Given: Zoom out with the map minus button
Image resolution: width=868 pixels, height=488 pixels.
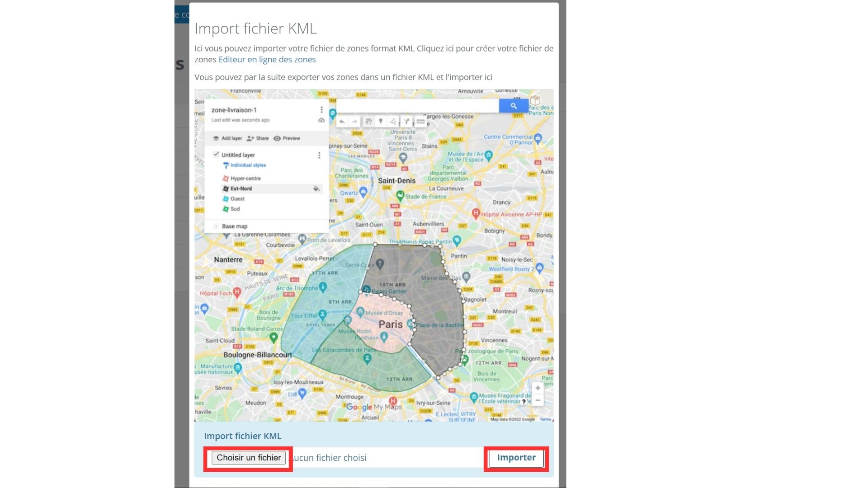Looking at the screenshot, I should (x=538, y=400).
